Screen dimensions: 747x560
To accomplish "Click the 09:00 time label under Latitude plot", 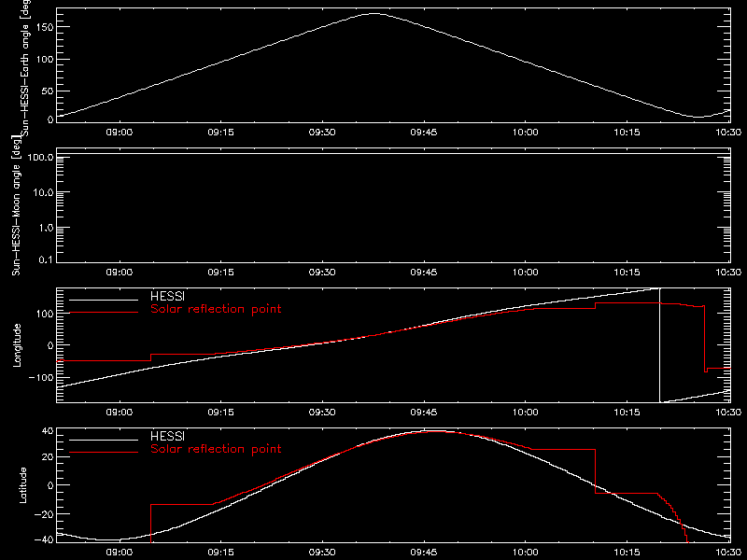I will (120, 553).
